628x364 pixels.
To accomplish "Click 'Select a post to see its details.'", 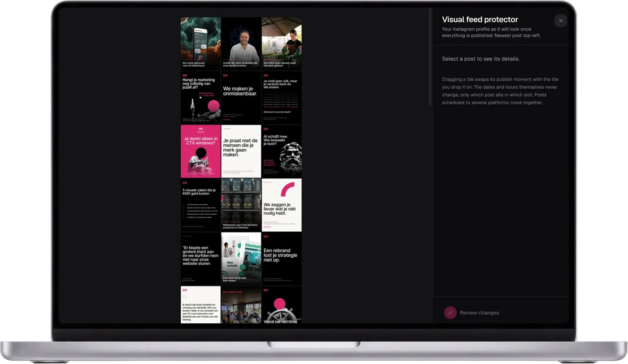I will (480, 59).
